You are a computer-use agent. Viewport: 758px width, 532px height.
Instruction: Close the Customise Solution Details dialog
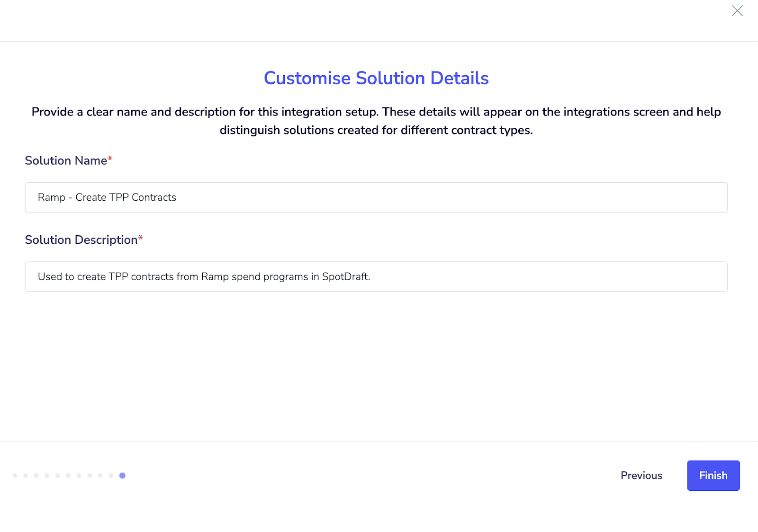[x=737, y=11]
